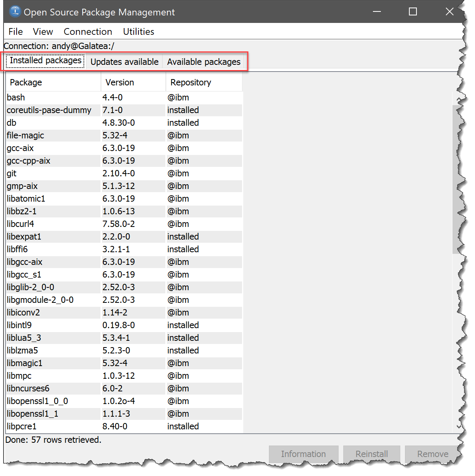Open the Connection menu
This screenshot has width=475, height=476.
(x=88, y=32)
